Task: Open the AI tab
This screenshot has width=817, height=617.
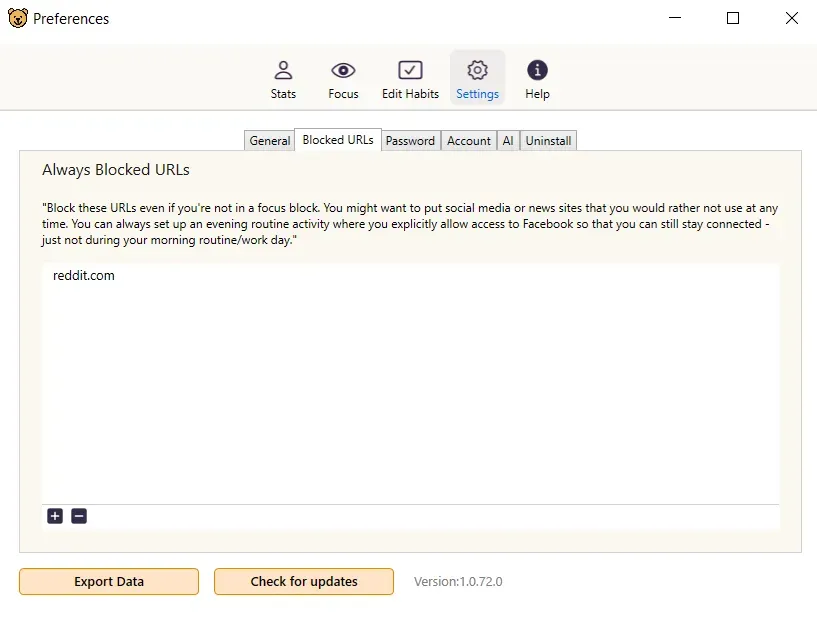Action: click(x=507, y=141)
